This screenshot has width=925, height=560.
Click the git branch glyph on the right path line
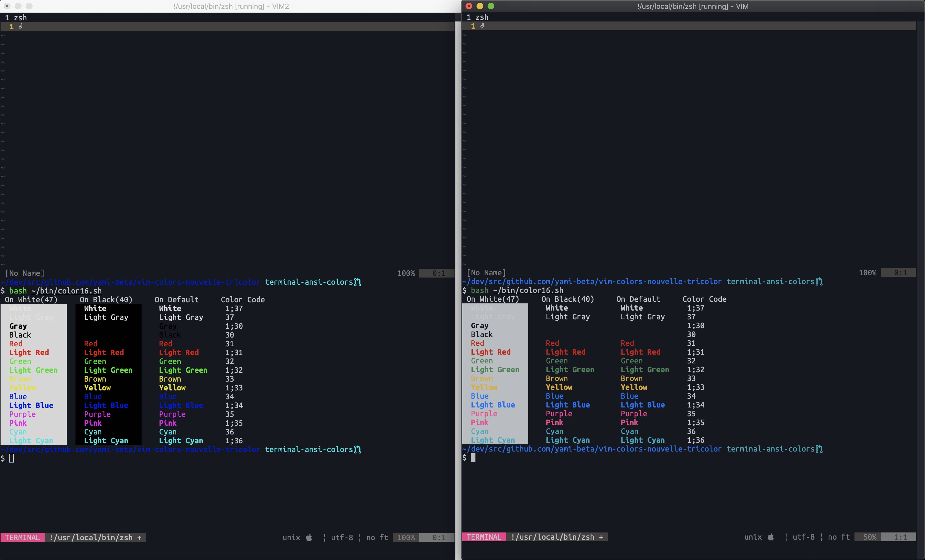point(819,281)
